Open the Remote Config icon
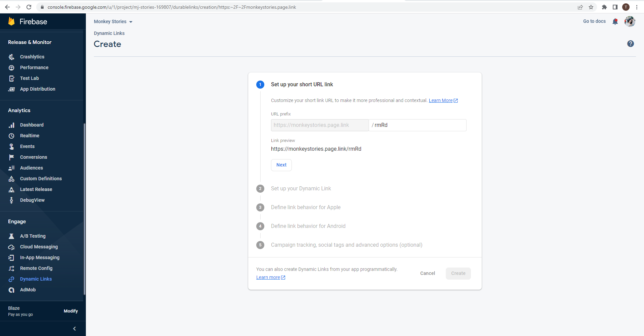 tap(11, 268)
